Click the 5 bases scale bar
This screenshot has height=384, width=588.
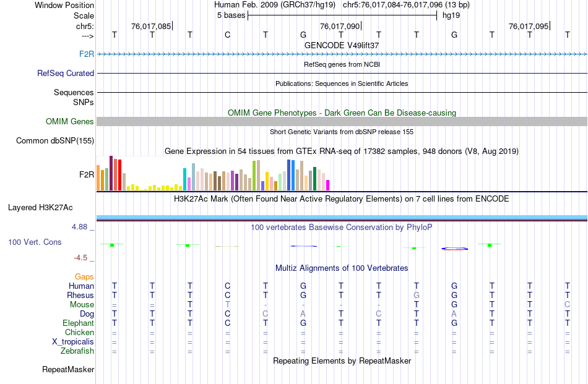click(x=342, y=15)
